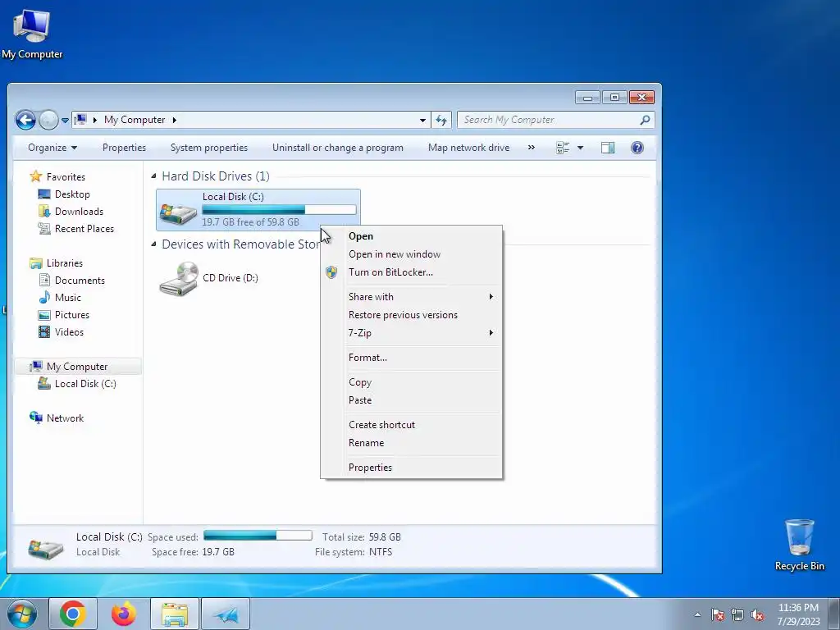Image resolution: width=840 pixels, height=630 pixels.
Task: Expand the 7-Zip submenu
Action: [x=411, y=333]
